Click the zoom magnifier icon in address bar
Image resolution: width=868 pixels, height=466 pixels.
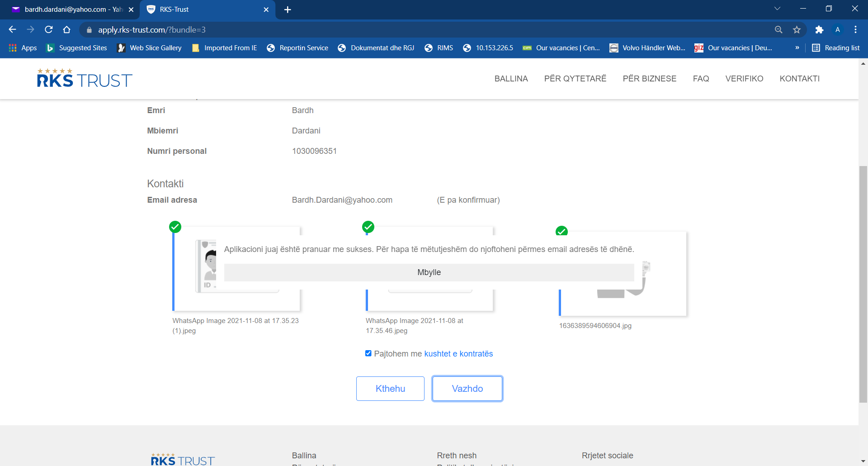[x=778, y=29]
